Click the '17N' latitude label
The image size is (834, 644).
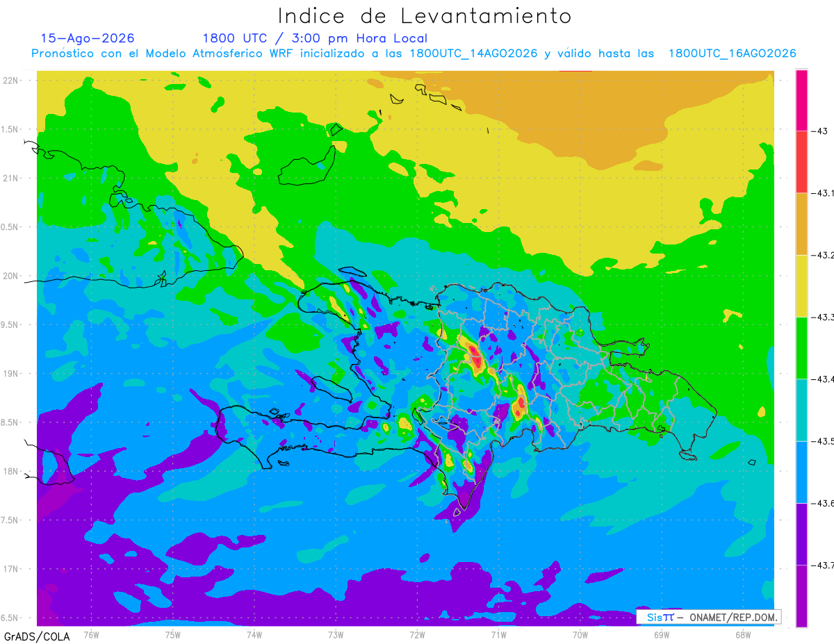[11, 569]
